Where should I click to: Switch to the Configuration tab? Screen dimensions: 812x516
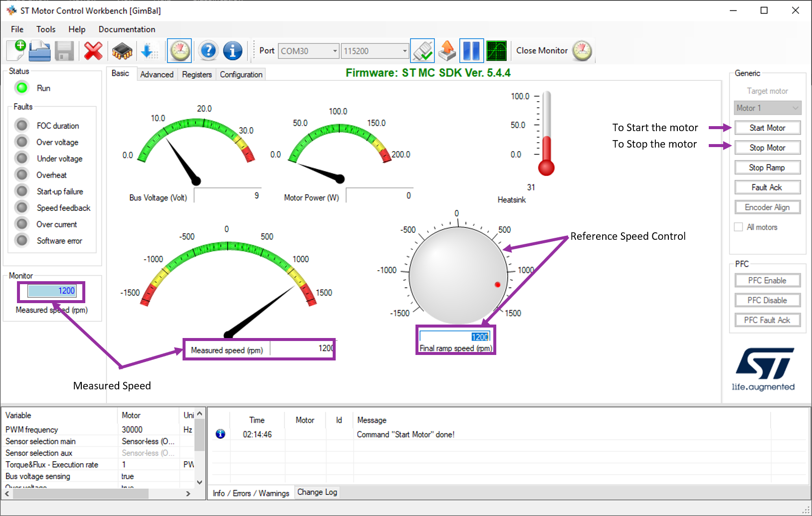click(241, 74)
